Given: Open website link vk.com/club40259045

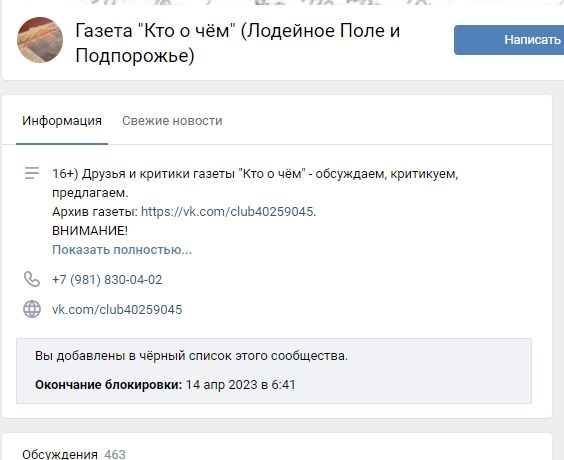Looking at the screenshot, I should click(117, 309).
